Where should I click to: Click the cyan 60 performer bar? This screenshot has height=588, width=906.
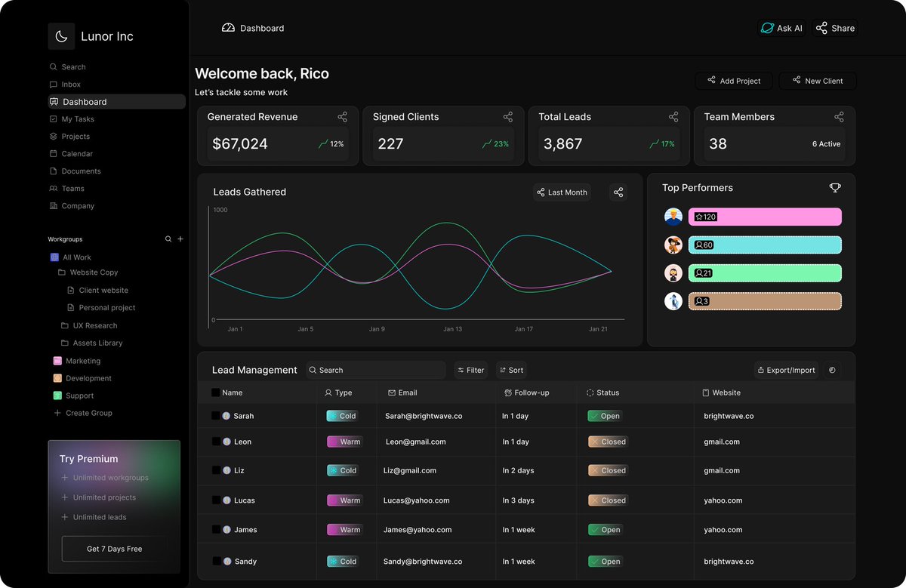[x=765, y=245]
